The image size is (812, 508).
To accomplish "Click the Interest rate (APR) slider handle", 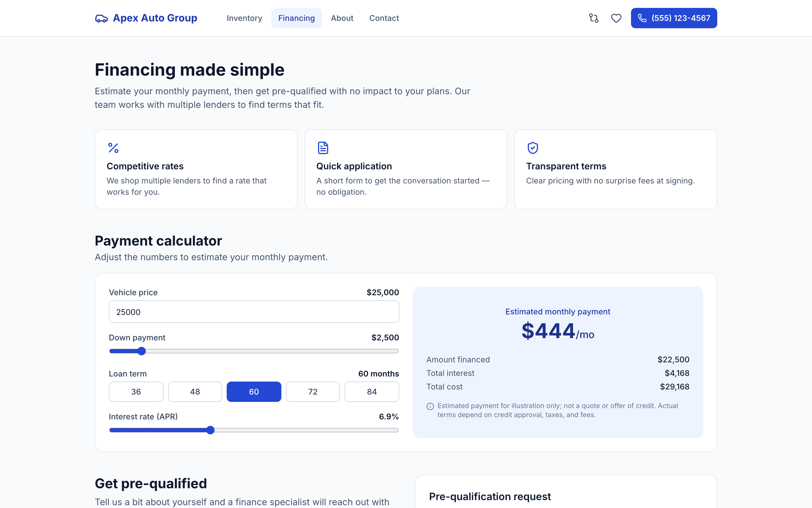I will coord(210,430).
